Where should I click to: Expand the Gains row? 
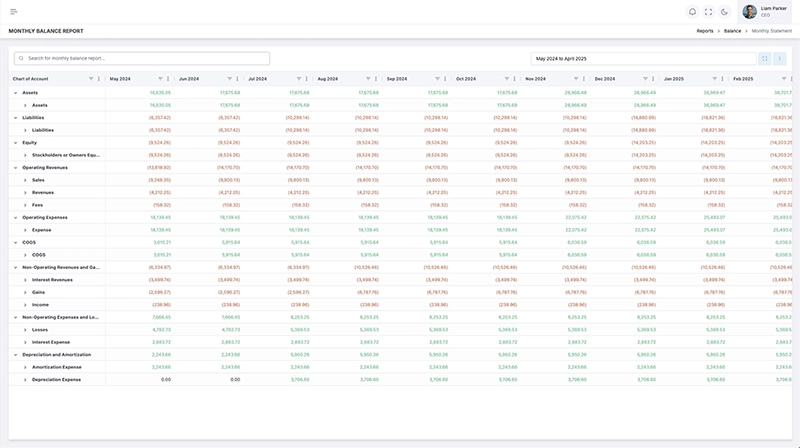pos(25,292)
